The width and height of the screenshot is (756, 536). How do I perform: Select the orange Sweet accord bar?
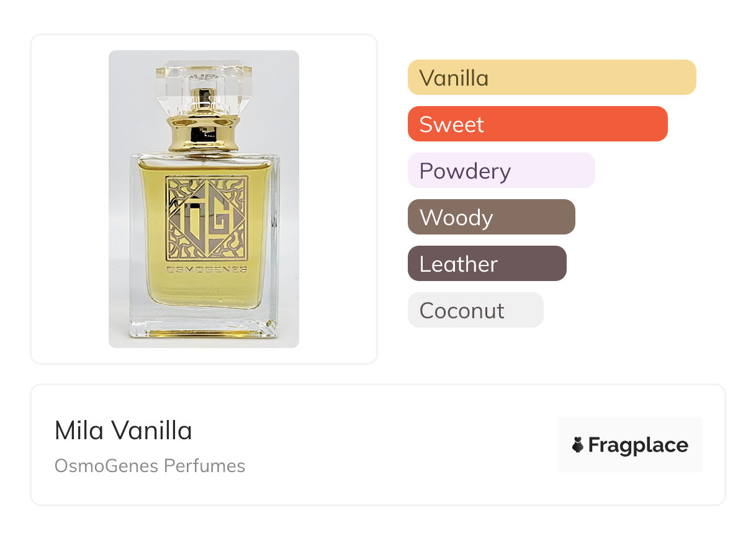(537, 124)
